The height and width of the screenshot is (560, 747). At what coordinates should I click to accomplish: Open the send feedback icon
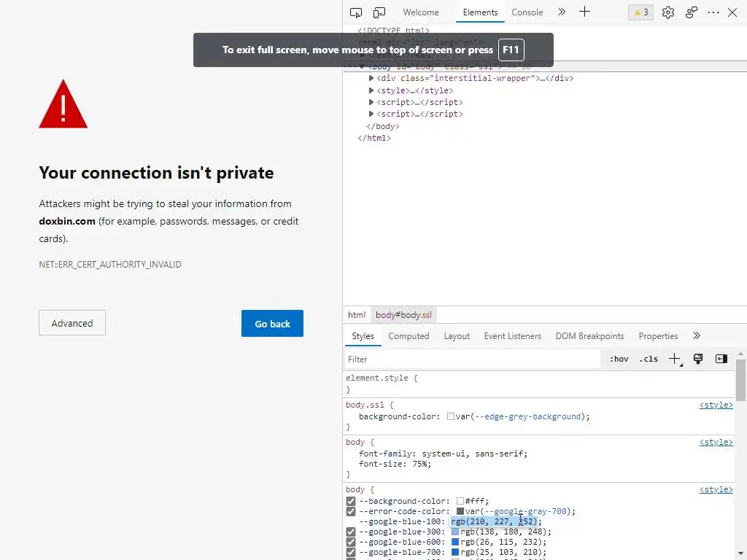click(x=692, y=12)
